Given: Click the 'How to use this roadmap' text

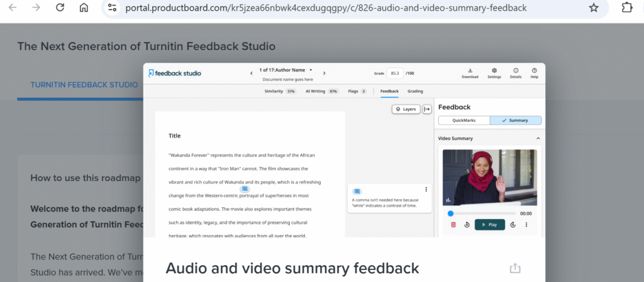Looking at the screenshot, I should pyautogui.click(x=86, y=178).
